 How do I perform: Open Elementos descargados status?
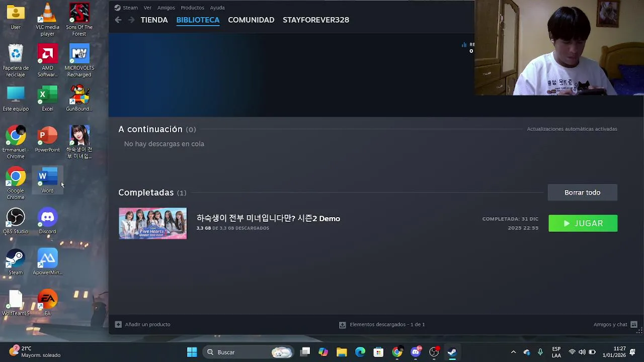(x=387, y=324)
